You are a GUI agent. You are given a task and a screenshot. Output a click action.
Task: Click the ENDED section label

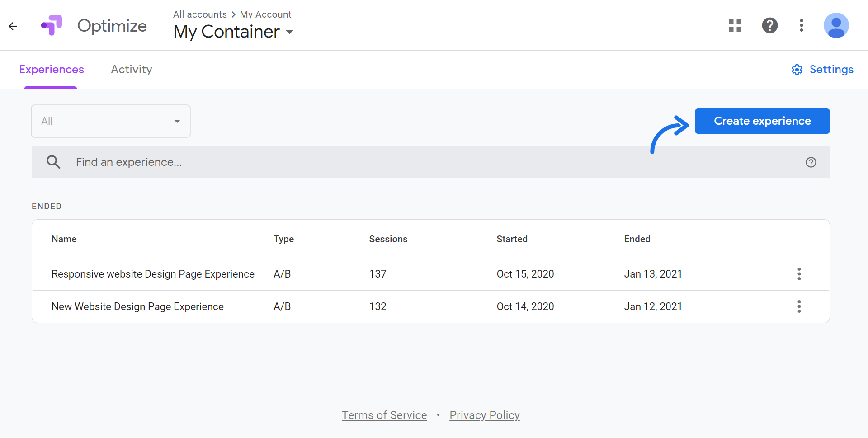click(x=47, y=206)
